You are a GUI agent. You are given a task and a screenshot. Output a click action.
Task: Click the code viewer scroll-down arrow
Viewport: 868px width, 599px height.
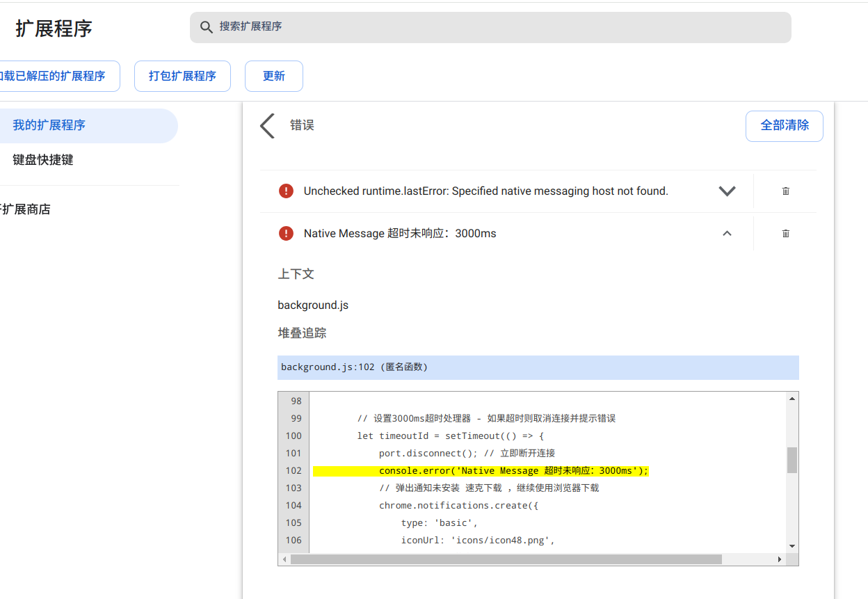tap(791, 546)
